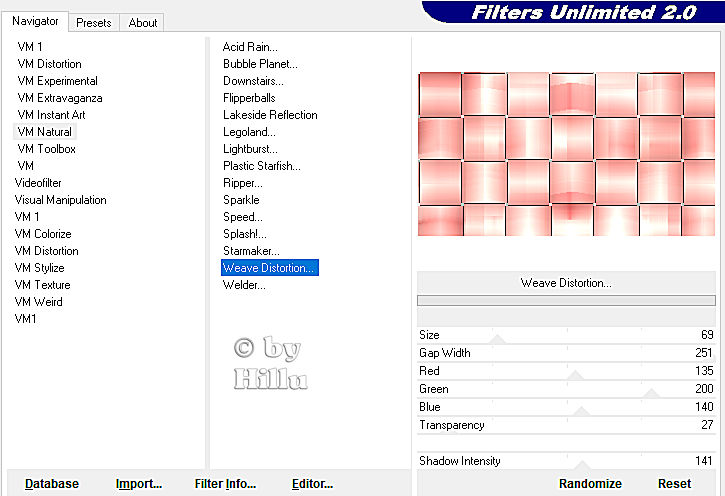Click Reset to restore default values
The width and height of the screenshot is (725, 496).
tap(674, 484)
